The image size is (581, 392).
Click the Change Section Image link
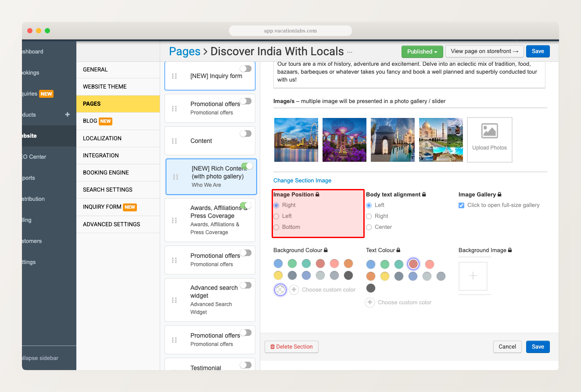[302, 180]
